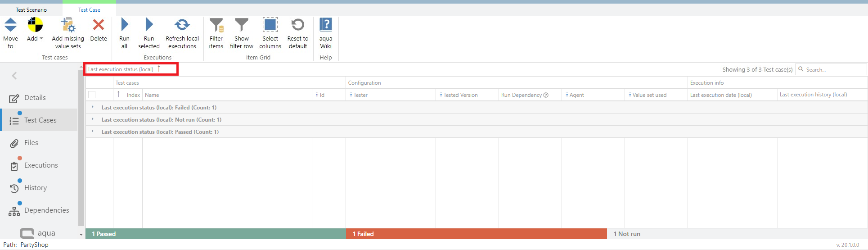Expand the Not run status group
The height and width of the screenshot is (250, 868).
(x=92, y=119)
